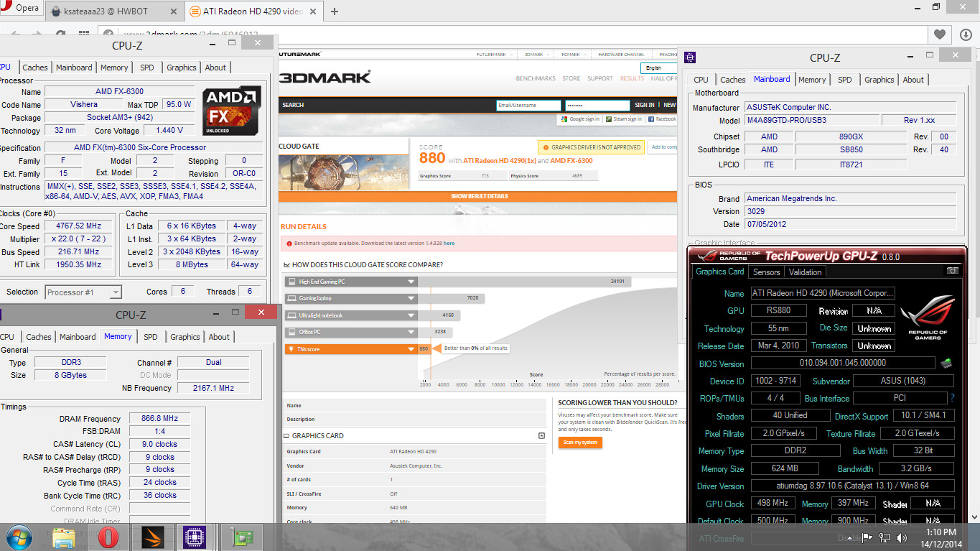Click the 'Core Speed' value 4767.52 MHz
The height and width of the screenshot is (551, 980).
(78, 226)
